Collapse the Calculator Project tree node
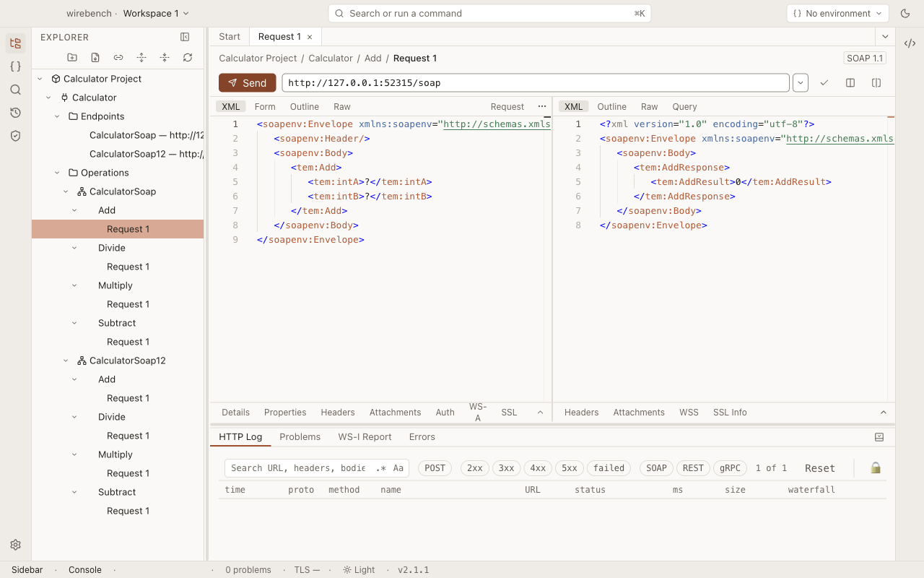 coord(40,79)
